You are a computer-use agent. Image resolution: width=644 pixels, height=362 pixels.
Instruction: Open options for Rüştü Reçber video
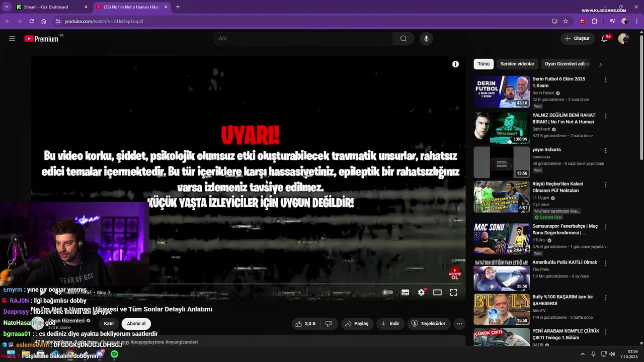point(606,185)
